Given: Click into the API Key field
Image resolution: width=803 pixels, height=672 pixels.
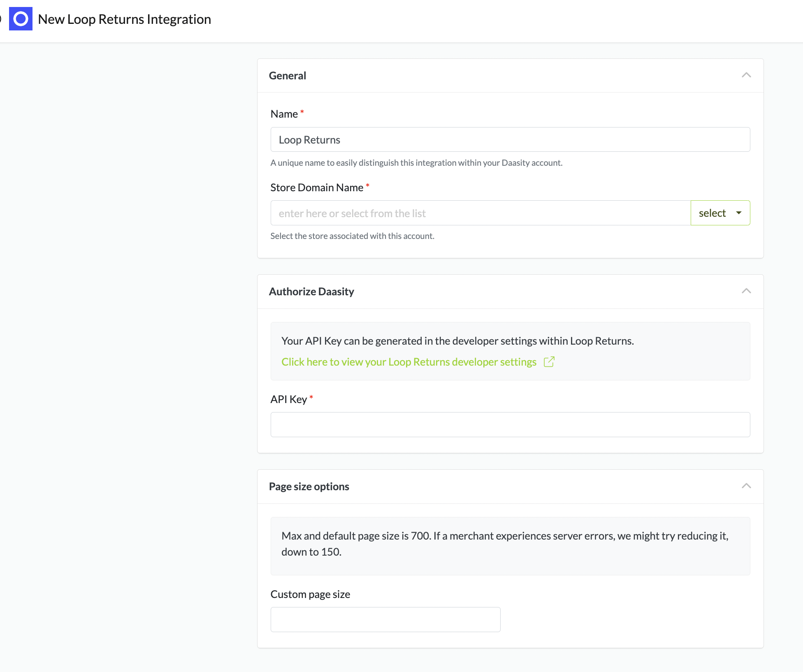Looking at the screenshot, I should point(510,424).
